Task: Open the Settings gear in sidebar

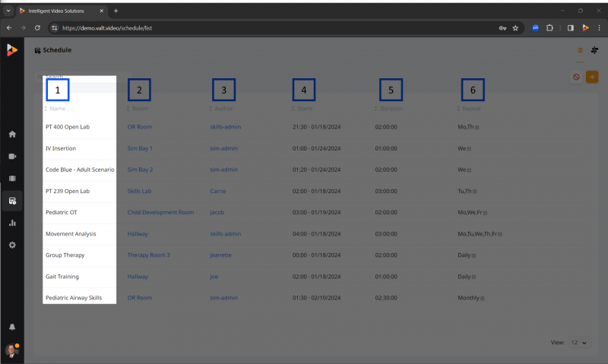Action: (12, 245)
